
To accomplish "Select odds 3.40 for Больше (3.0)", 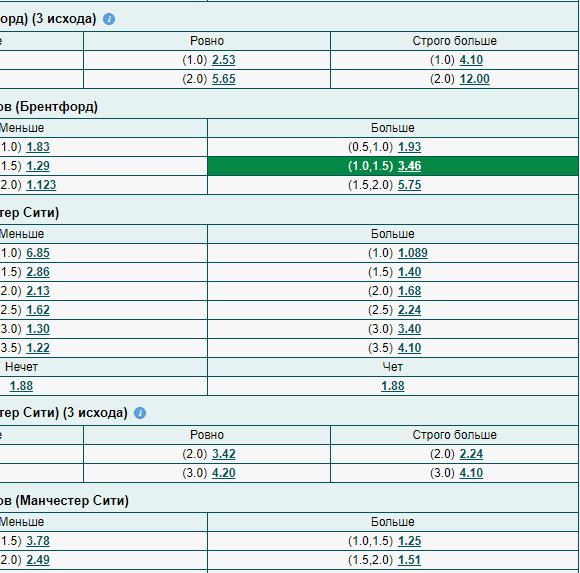I will (409, 329).
